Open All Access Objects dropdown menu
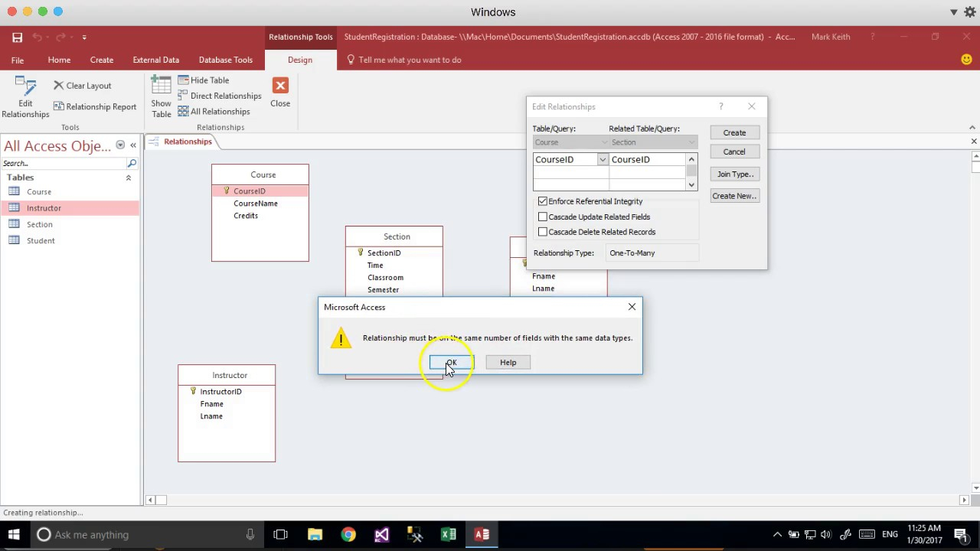 (x=120, y=145)
